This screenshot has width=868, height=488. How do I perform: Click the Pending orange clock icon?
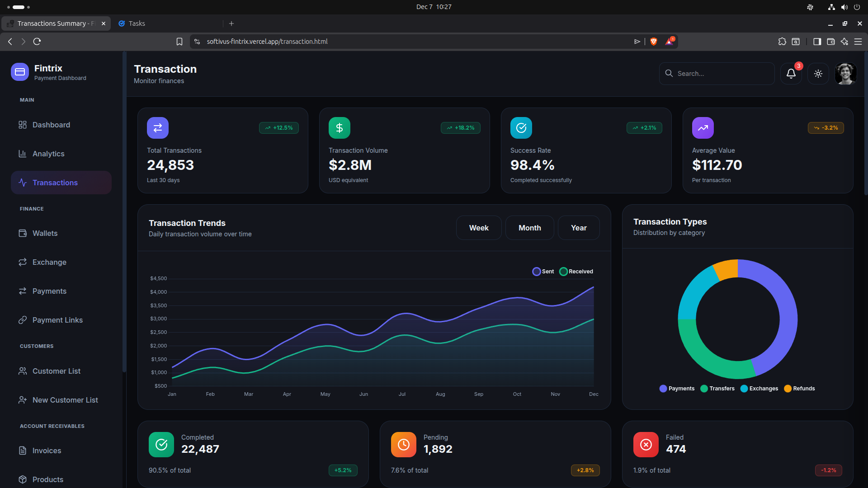(x=404, y=445)
